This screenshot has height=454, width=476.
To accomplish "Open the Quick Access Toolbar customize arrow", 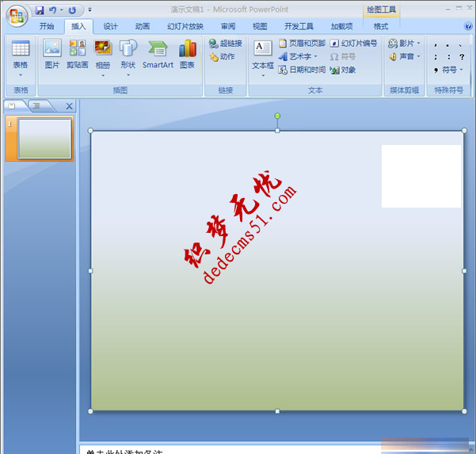I will (89, 10).
